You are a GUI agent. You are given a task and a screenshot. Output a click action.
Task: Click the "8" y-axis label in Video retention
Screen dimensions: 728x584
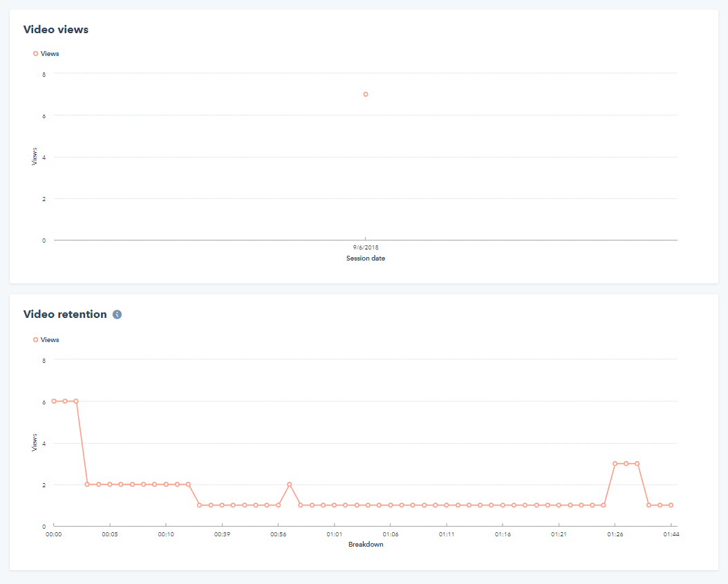(44, 360)
